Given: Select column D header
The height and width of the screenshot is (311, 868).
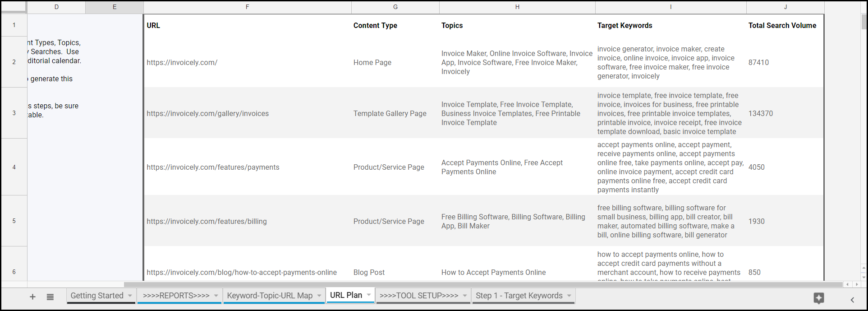Looking at the screenshot, I should [x=56, y=7].
